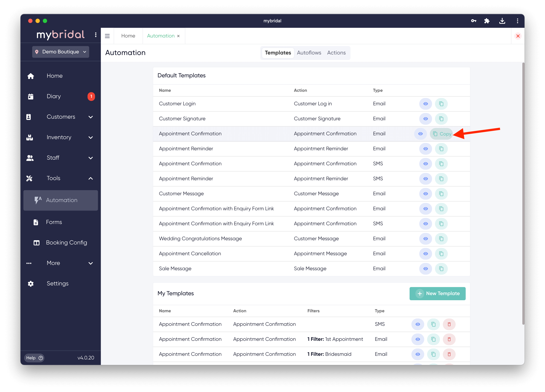
Task: Click the copy icon for Customer Login template
Action: click(x=441, y=104)
